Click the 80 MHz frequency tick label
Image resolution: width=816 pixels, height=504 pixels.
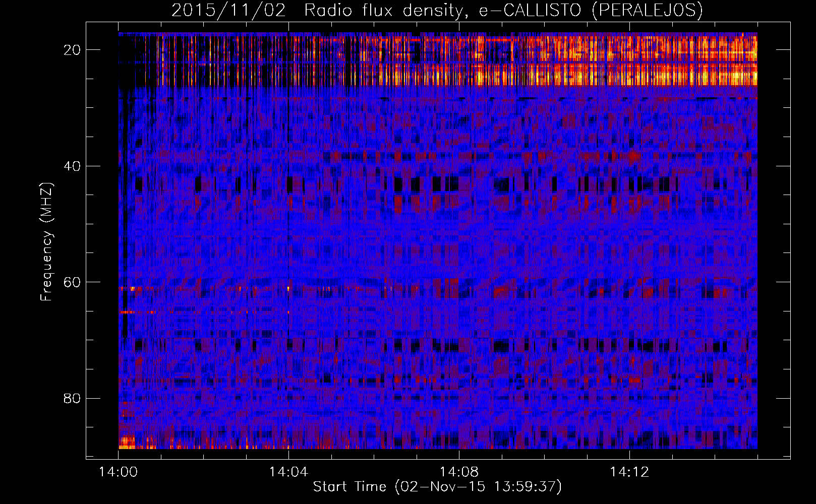(x=73, y=399)
